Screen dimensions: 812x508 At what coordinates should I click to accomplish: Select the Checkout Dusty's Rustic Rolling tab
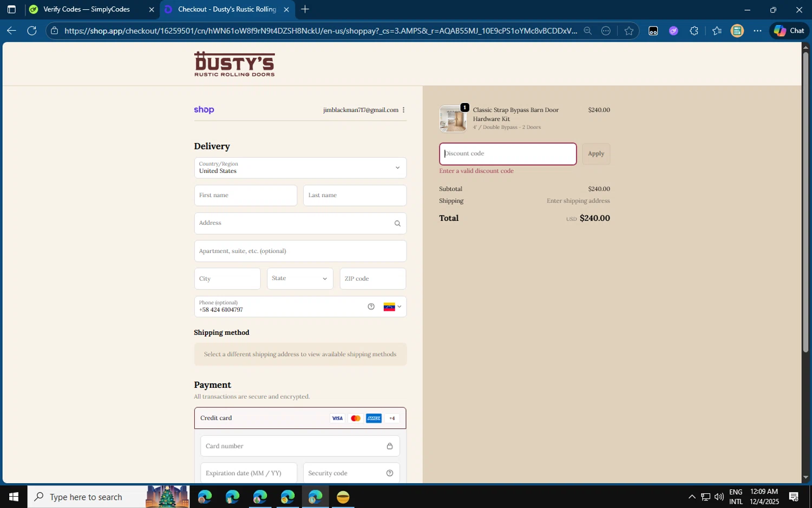point(227,9)
